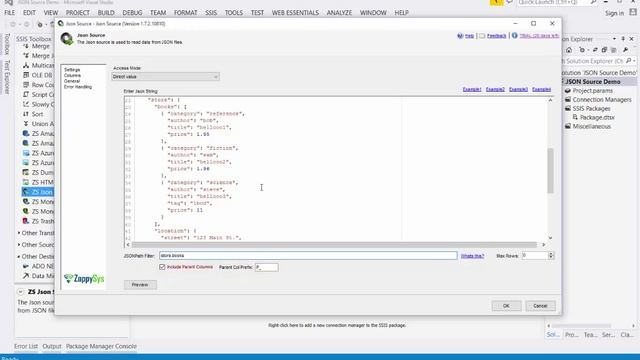Select the Union All transform in toolbox
Viewport: 640px width, 360px height.
(38, 124)
